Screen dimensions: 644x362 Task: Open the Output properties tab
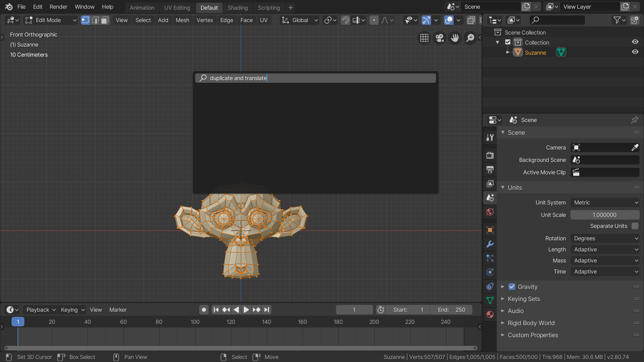click(490, 170)
